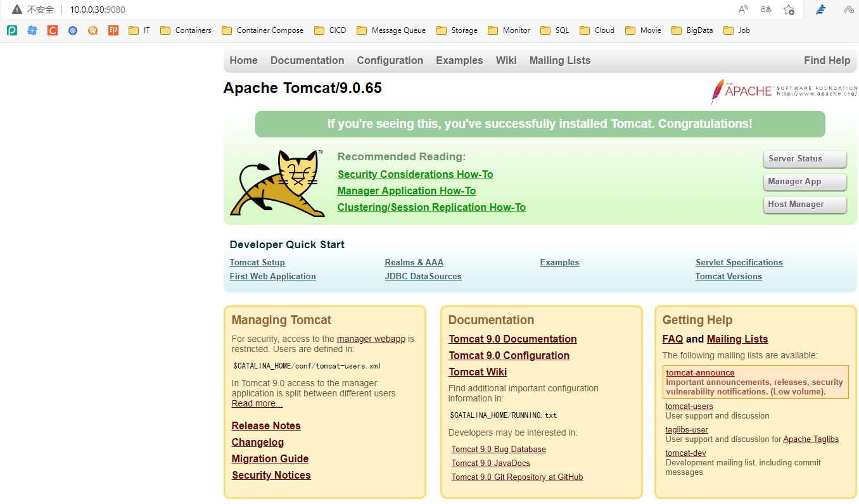The width and height of the screenshot is (859, 504).
Task: Open JDBC DataSources link
Action: click(x=423, y=276)
